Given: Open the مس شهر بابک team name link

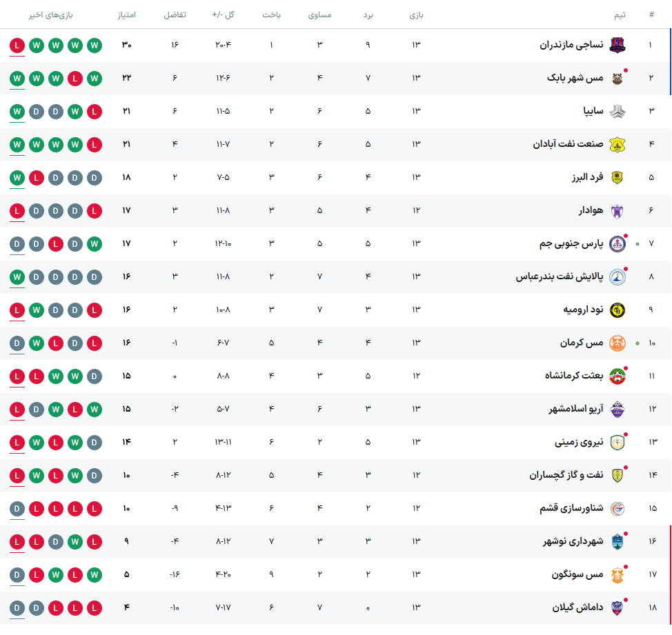Looking at the screenshot, I should point(575,78).
